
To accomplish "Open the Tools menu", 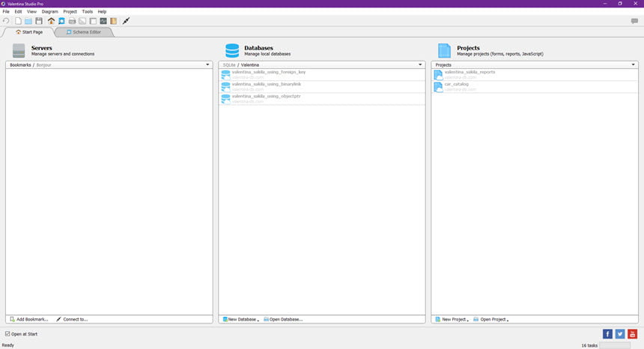I will tap(88, 11).
